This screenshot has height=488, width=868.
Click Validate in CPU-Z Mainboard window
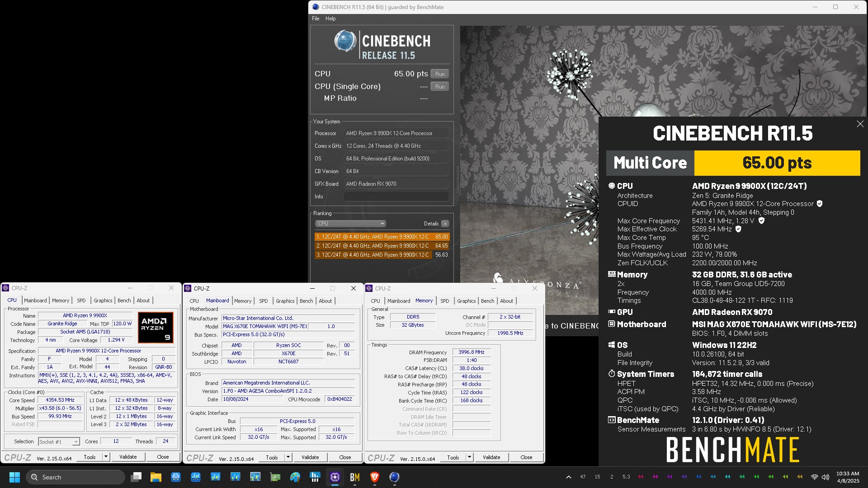pos(310,457)
